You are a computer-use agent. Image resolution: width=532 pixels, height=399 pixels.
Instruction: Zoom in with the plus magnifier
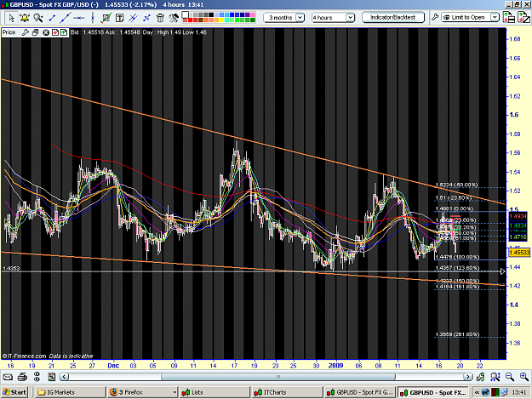click(x=524, y=377)
